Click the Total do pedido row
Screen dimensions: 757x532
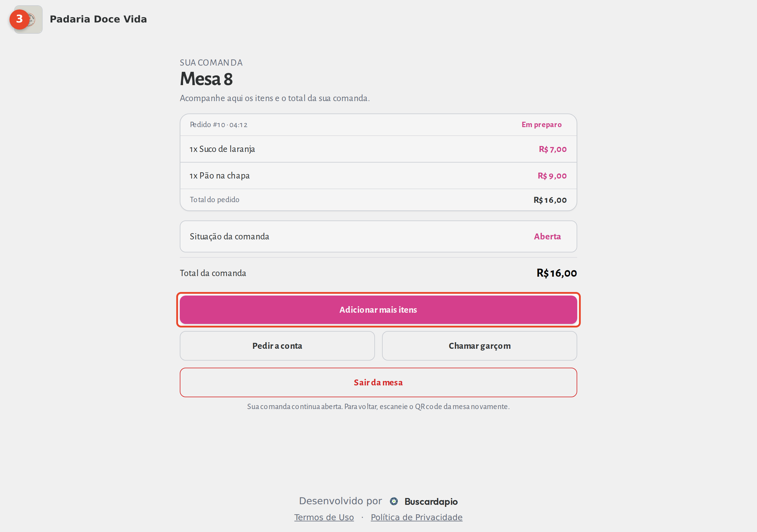378,200
